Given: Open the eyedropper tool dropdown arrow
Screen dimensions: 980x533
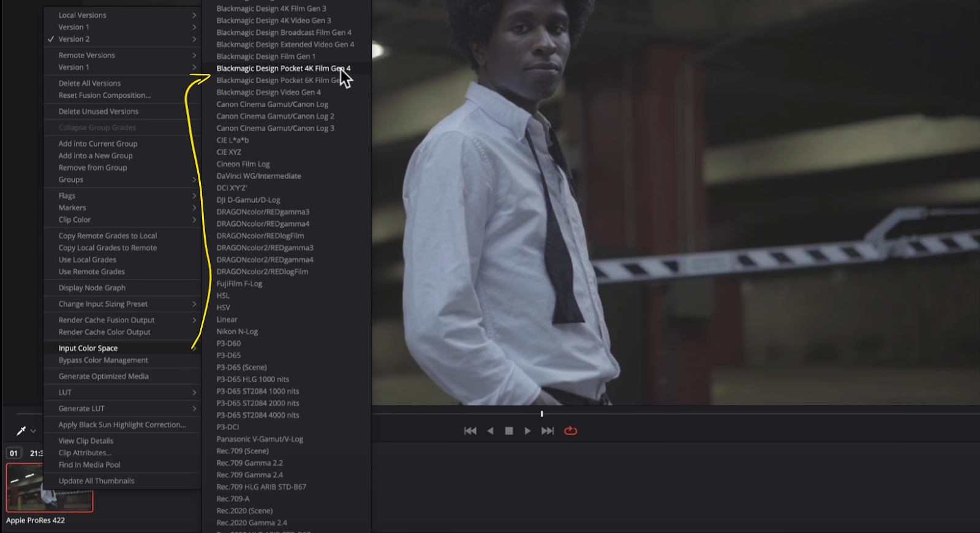Looking at the screenshot, I should (33, 431).
